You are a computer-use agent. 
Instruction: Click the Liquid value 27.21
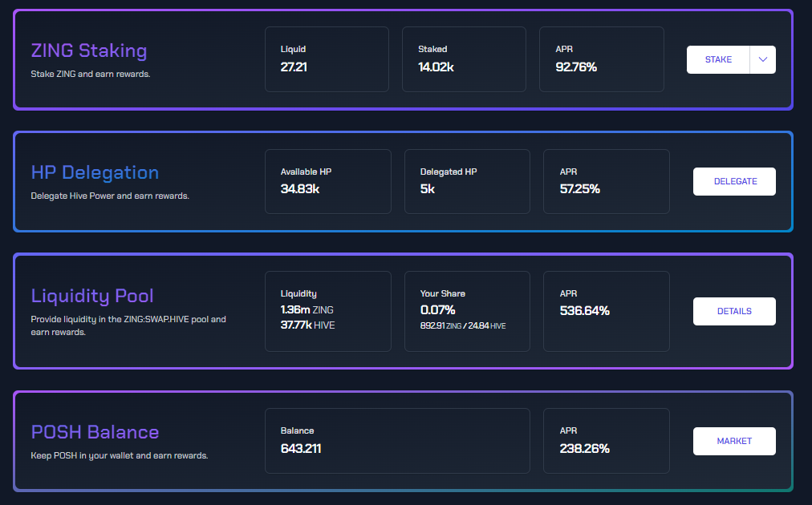294,67
